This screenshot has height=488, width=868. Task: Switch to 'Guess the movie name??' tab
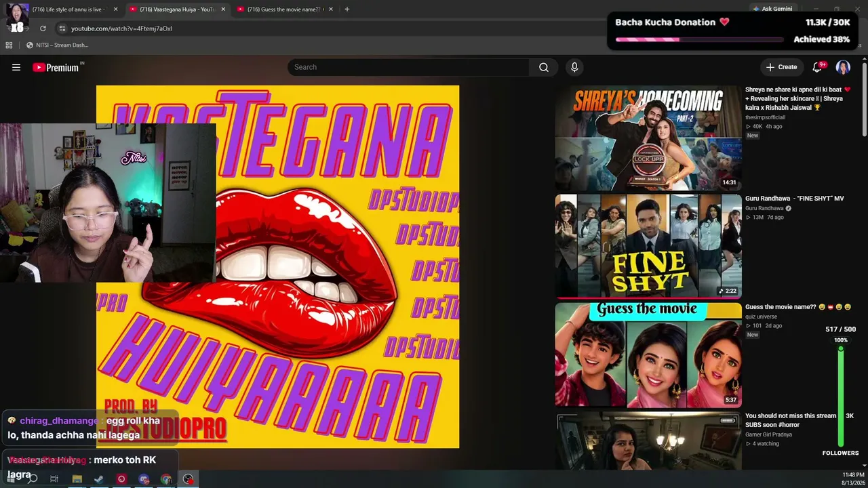[x=285, y=9]
